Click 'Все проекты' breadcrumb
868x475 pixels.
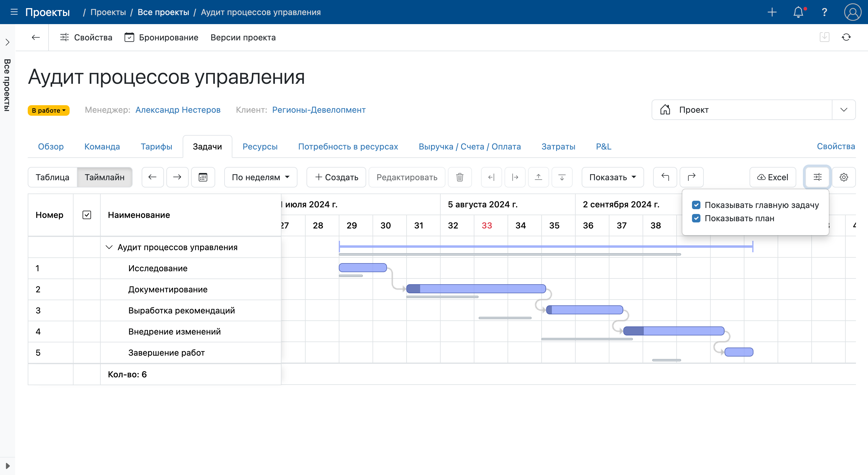point(163,12)
